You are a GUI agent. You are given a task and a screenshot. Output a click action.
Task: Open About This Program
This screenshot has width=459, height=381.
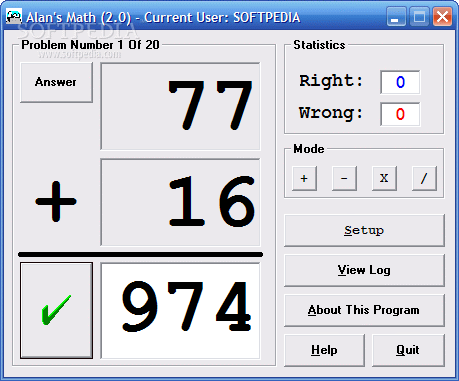pyautogui.click(x=364, y=310)
